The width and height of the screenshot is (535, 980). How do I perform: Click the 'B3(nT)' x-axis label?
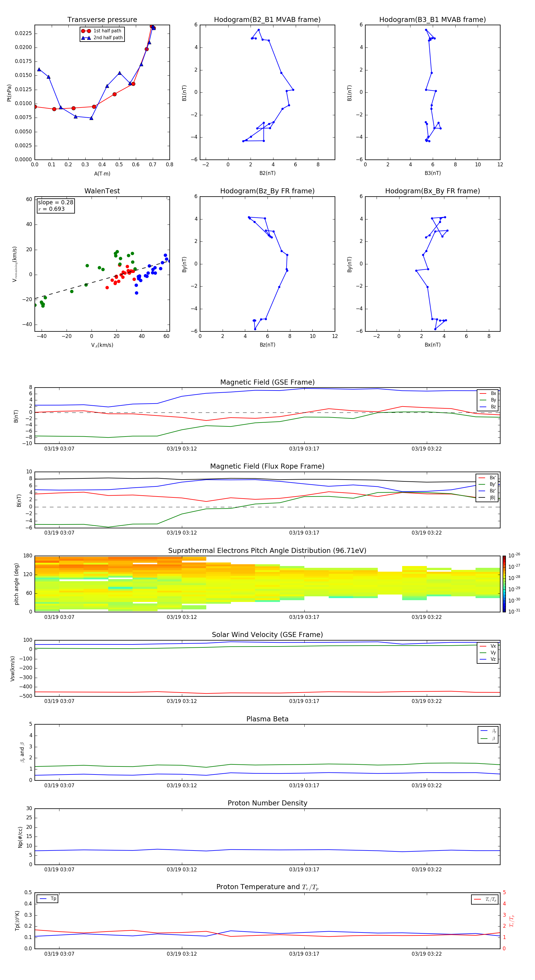432,173
